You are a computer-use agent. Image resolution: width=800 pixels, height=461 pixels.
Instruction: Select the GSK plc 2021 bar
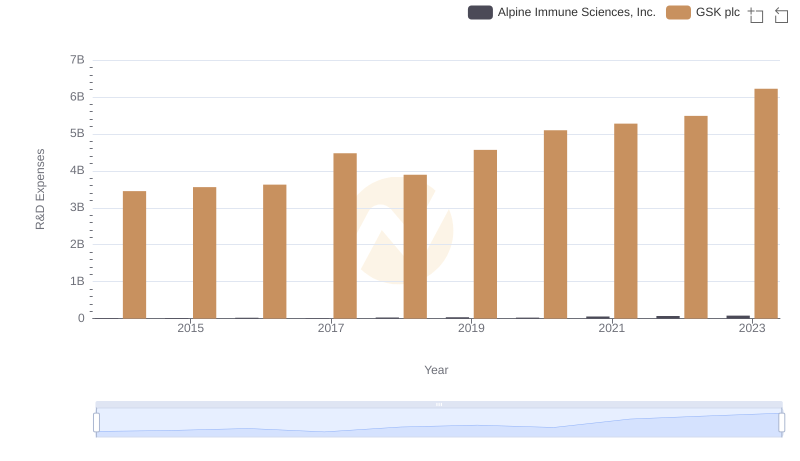click(x=626, y=221)
